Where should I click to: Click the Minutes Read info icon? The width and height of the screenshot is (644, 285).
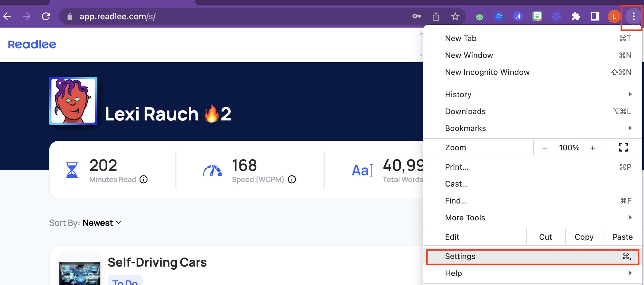(144, 180)
